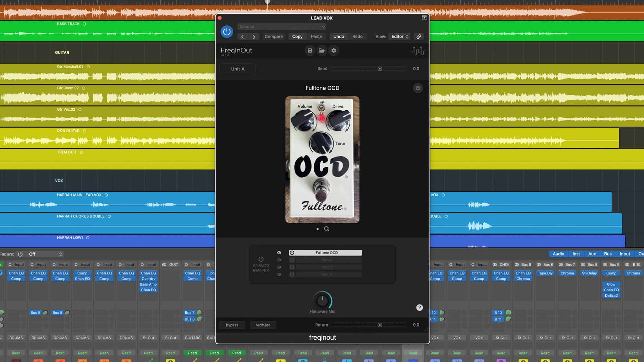Toggle the eye for Port 2
Screen dimensions: 644x362
click(x=279, y=260)
